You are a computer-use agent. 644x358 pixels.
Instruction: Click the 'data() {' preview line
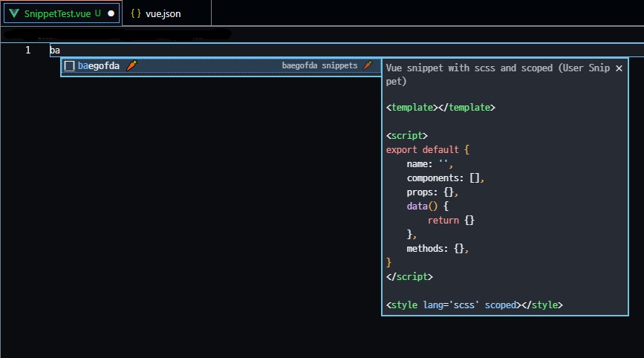[x=428, y=206]
